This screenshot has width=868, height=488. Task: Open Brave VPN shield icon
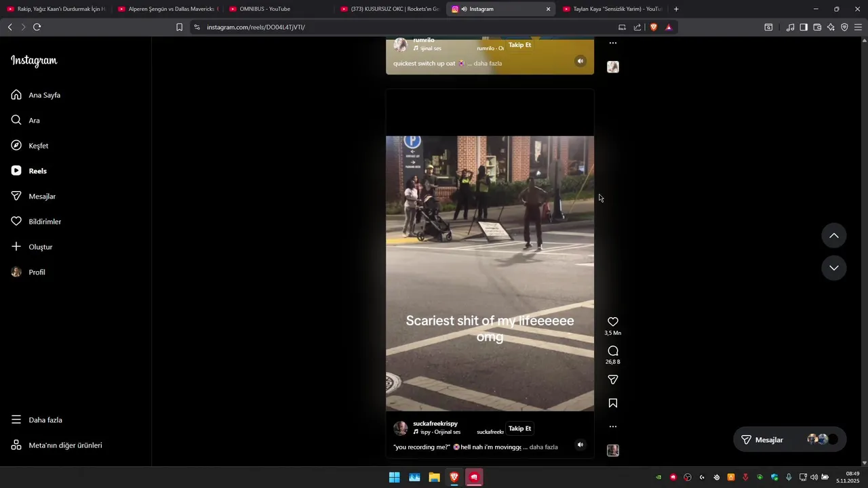[x=844, y=27]
